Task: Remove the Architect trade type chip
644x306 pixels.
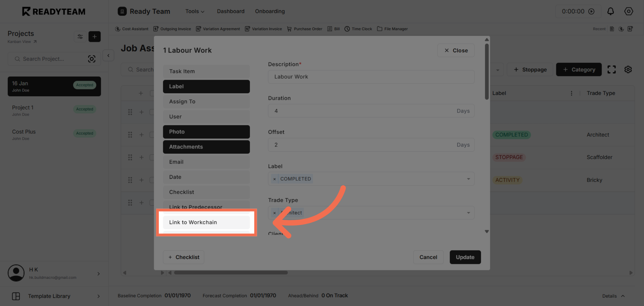Action: pyautogui.click(x=274, y=213)
